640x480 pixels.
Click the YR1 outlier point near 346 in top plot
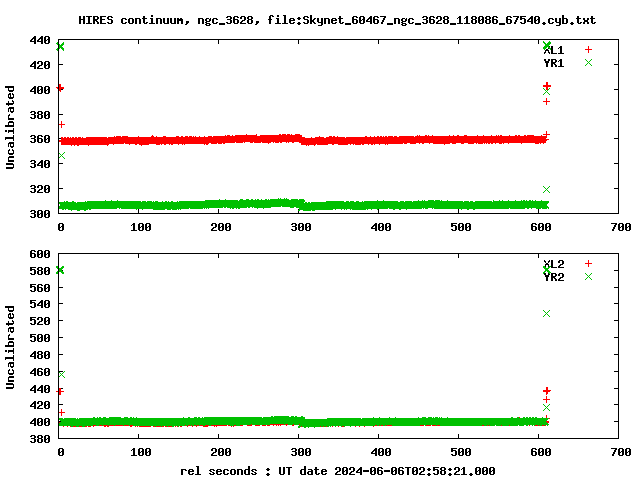(62, 156)
